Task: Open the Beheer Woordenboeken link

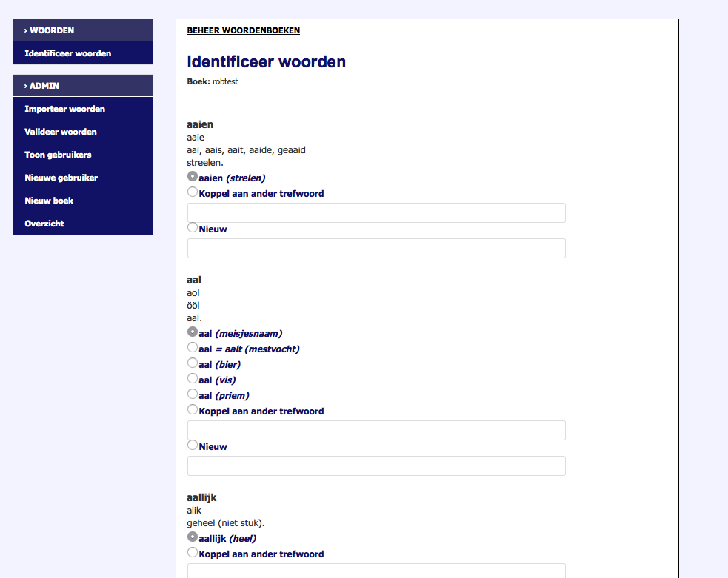Action: click(243, 30)
